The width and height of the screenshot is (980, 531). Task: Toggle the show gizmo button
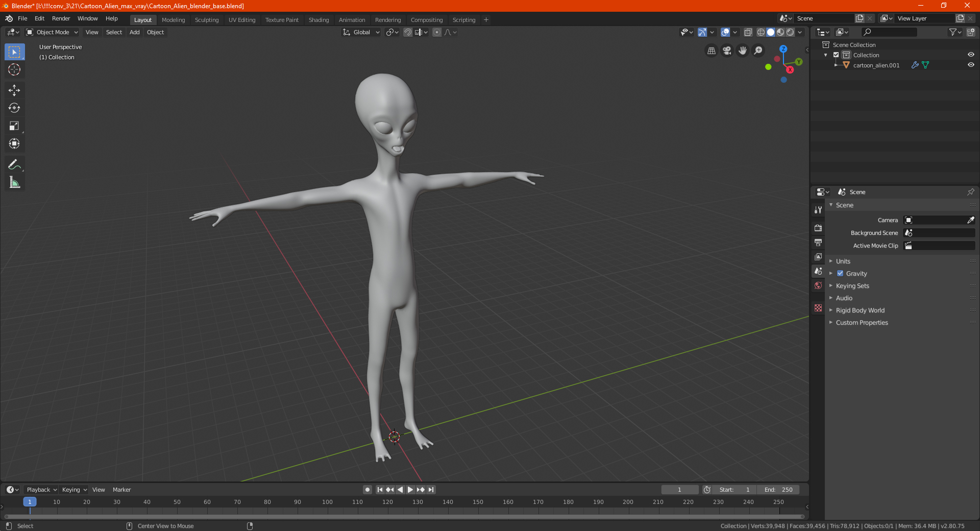(702, 32)
